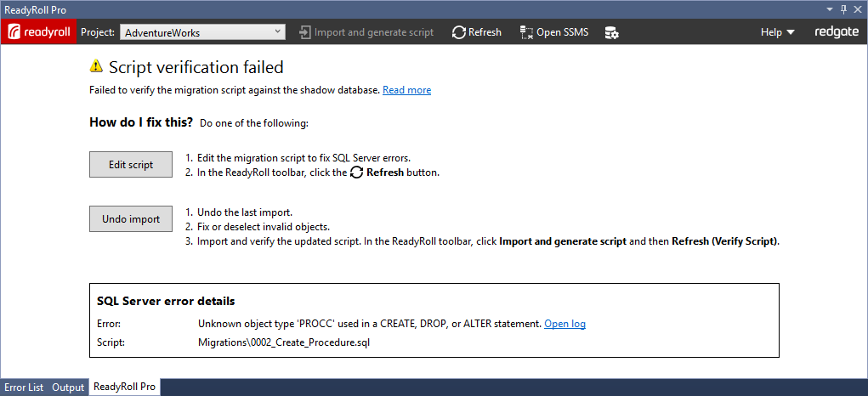Click the warning triangle icon

click(x=96, y=66)
